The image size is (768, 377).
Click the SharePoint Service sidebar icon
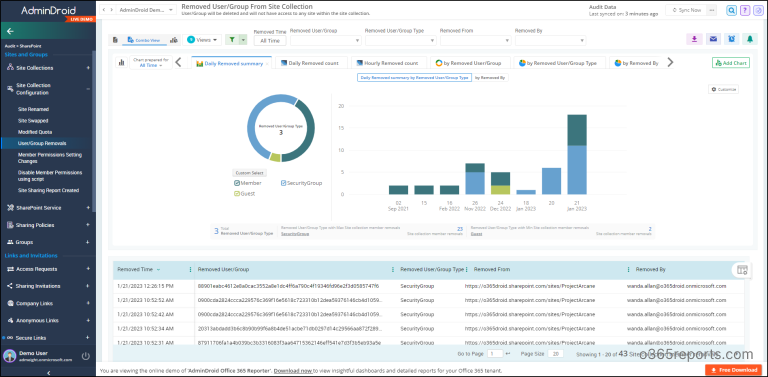tap(11, 208)
